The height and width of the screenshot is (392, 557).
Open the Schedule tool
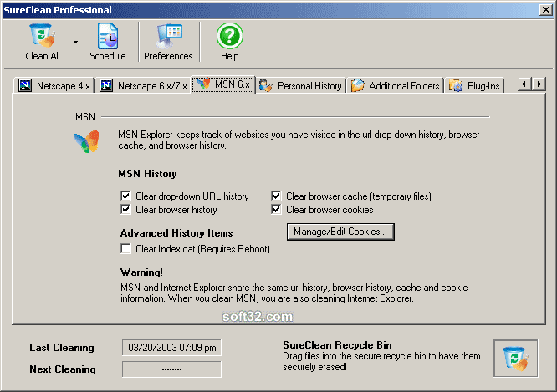(108, 42)
